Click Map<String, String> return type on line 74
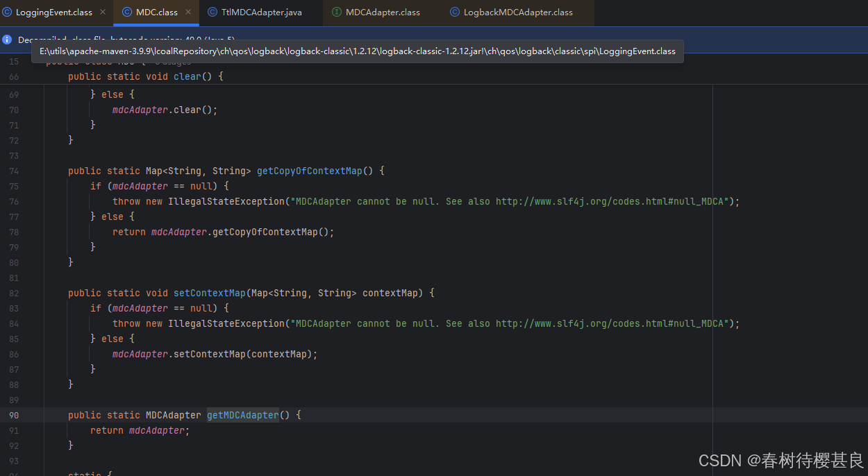The height and width of the screenshot is (476, 868). [199, 171]
